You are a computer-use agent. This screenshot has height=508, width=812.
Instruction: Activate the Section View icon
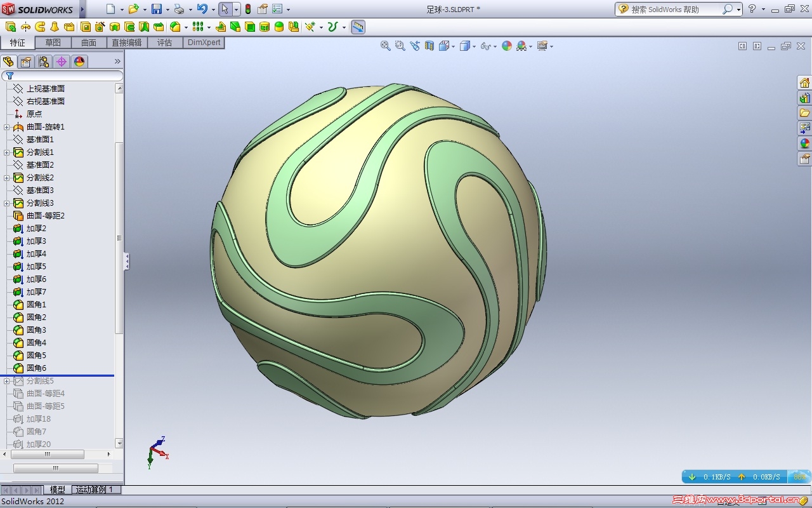(x=429, y=46)
